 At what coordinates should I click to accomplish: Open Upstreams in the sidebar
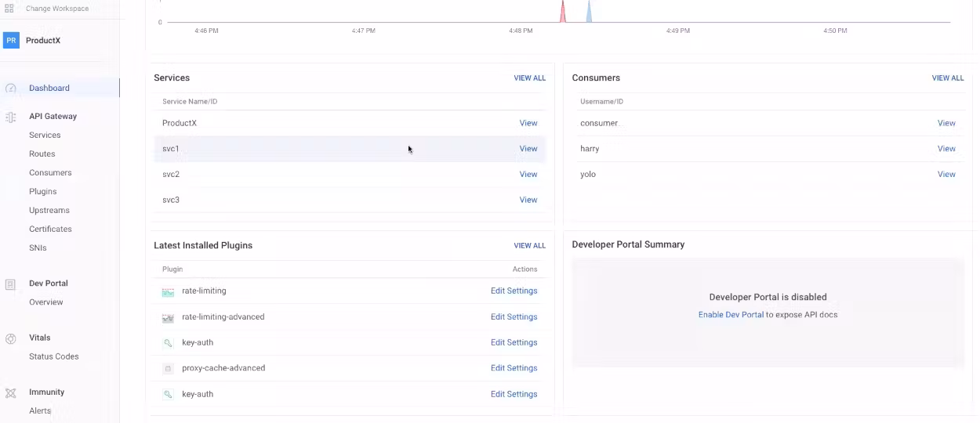pos(49,211)
